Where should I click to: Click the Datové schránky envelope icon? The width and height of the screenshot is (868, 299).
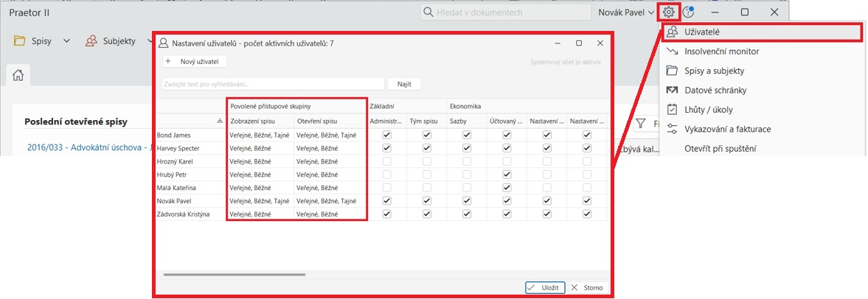(x=672, y=90)
